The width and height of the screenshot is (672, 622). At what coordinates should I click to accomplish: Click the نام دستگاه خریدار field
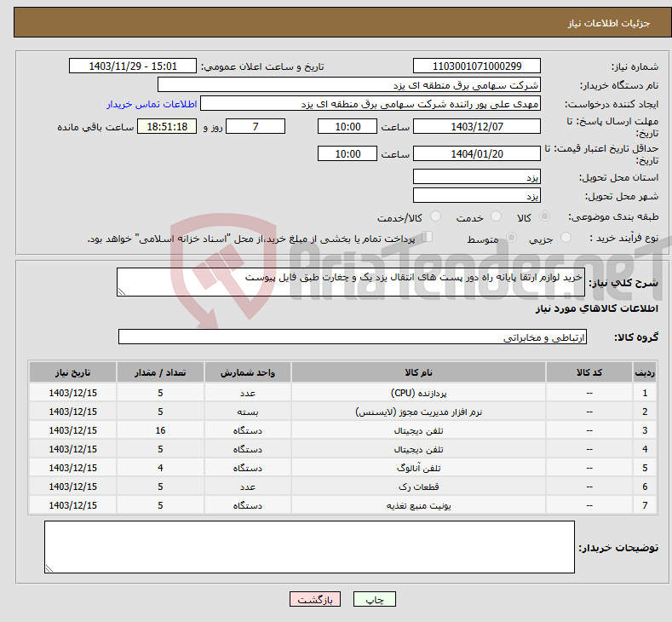pos(349,85)
